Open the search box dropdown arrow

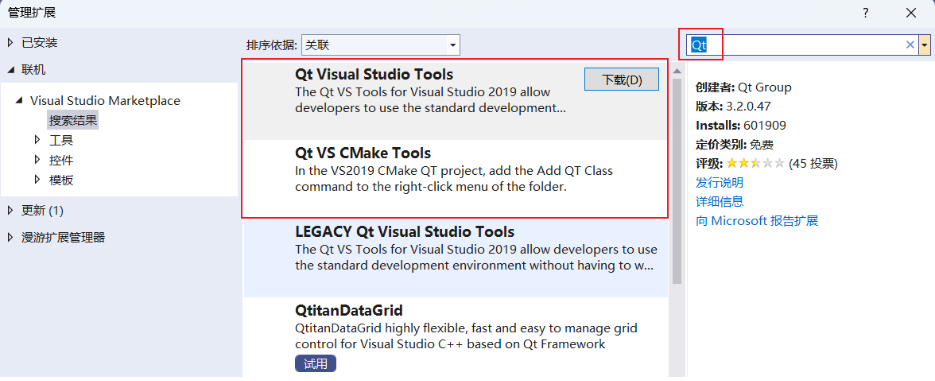click(x=925, y=45)
